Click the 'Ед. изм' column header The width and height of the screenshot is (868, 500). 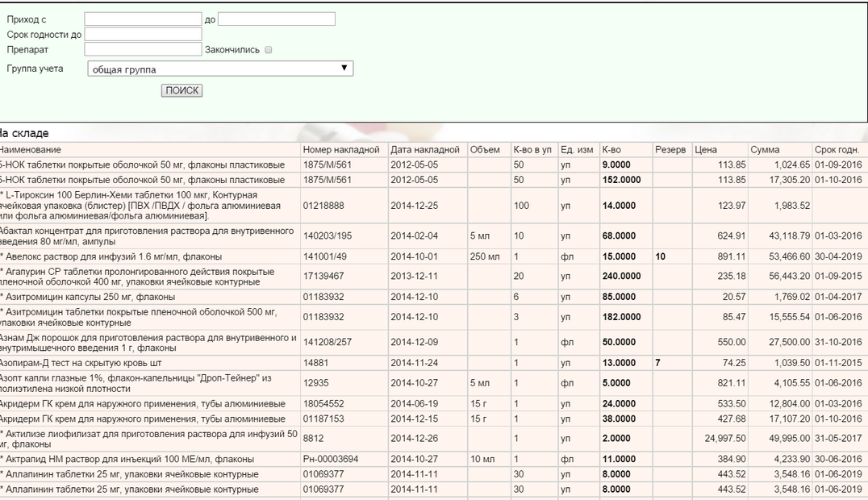pyautogui.click(x=577, y=149)
